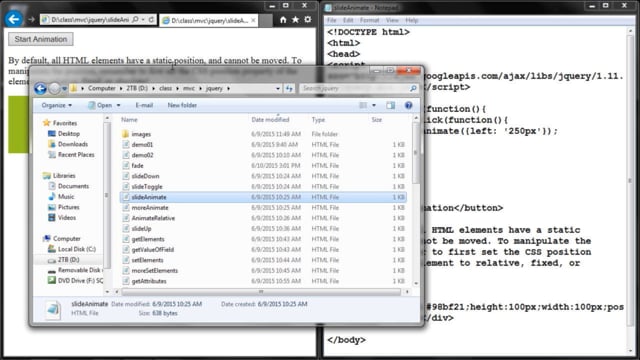Select Music library in navigation pane
The width and height of the screenshot is (640, 360).
click(x=66, y=197)
